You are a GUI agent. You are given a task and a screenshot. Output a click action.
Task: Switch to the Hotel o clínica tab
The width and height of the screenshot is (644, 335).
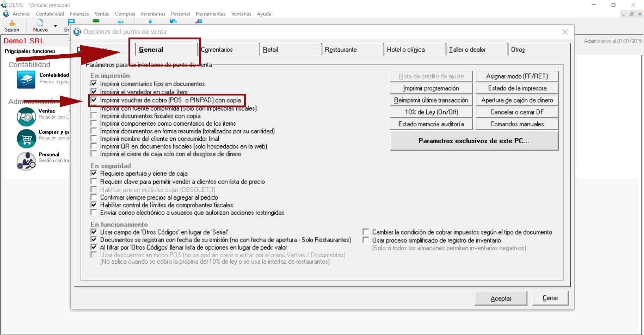coord(406,50)
